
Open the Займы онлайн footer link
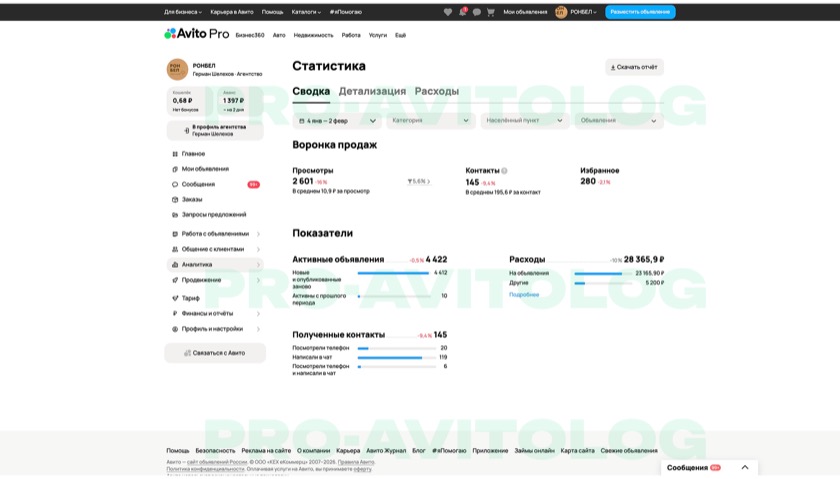(534, 451)
